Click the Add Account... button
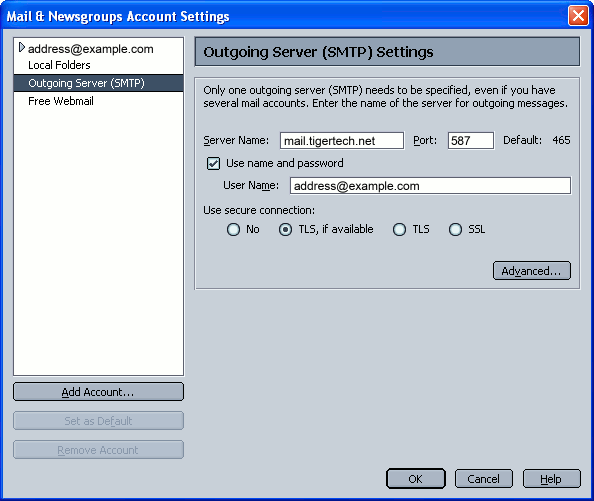Image resolution: width=594 pixels, height=501 pixels. [98, 392]
